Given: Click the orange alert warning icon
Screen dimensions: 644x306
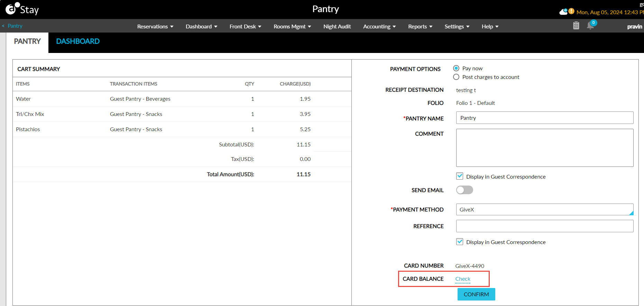Looking at the screenshot, I should pos(571,11).
